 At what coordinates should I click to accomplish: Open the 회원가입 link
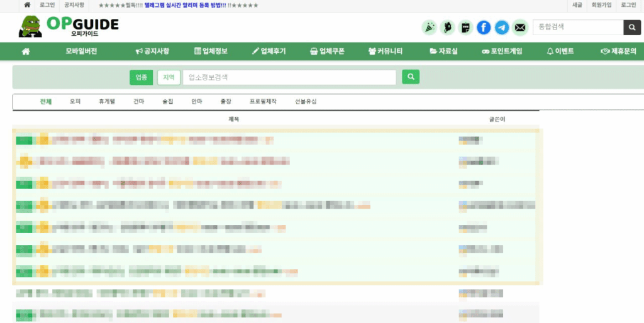[601, 5]
